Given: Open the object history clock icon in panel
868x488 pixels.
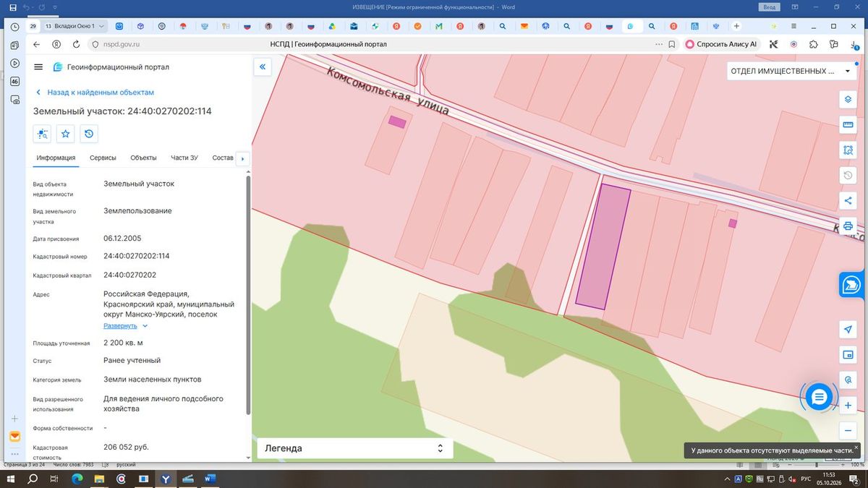Looking at the screenshot, I should (x=89, y=134).
